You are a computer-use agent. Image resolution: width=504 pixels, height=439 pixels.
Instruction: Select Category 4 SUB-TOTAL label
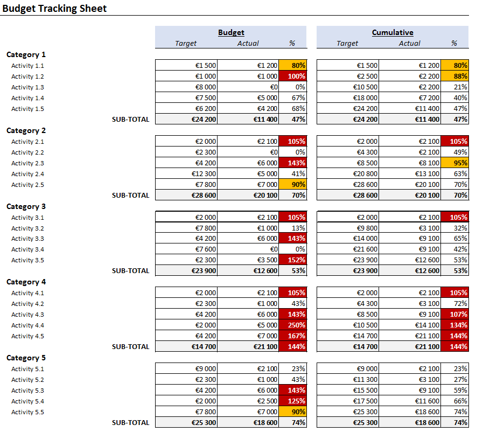point(130,347)
